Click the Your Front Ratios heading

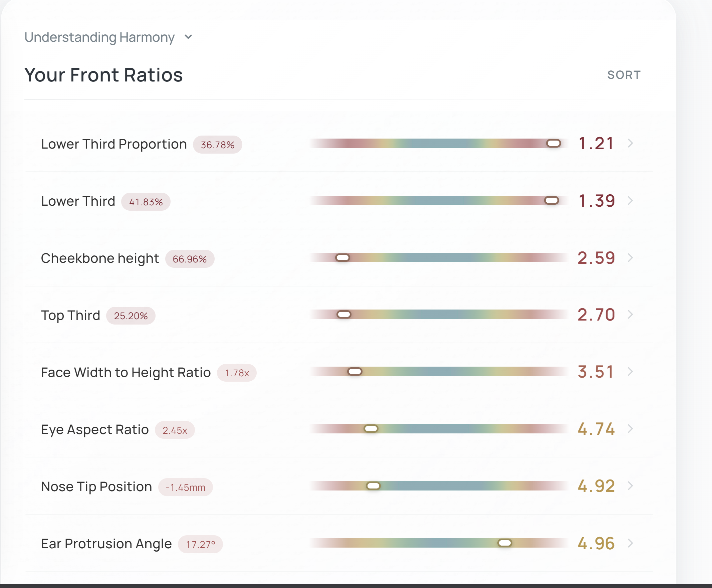[x=103, y=75]
